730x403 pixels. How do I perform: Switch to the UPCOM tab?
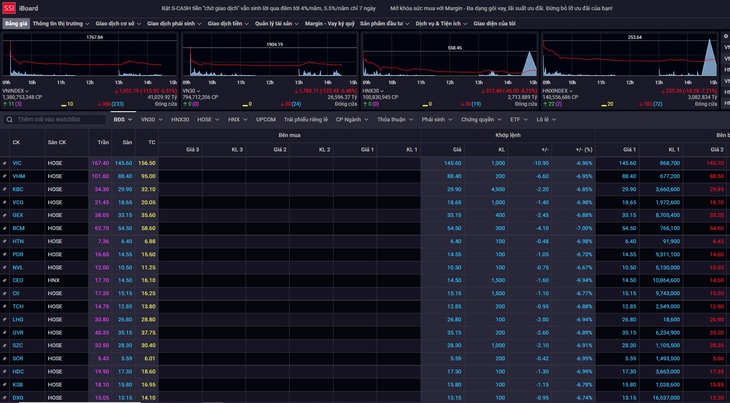(266, 120)
